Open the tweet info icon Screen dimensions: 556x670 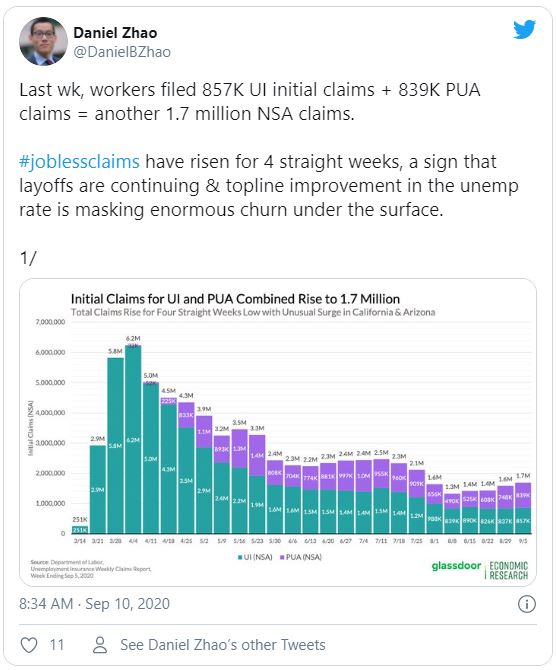[527, 604]
